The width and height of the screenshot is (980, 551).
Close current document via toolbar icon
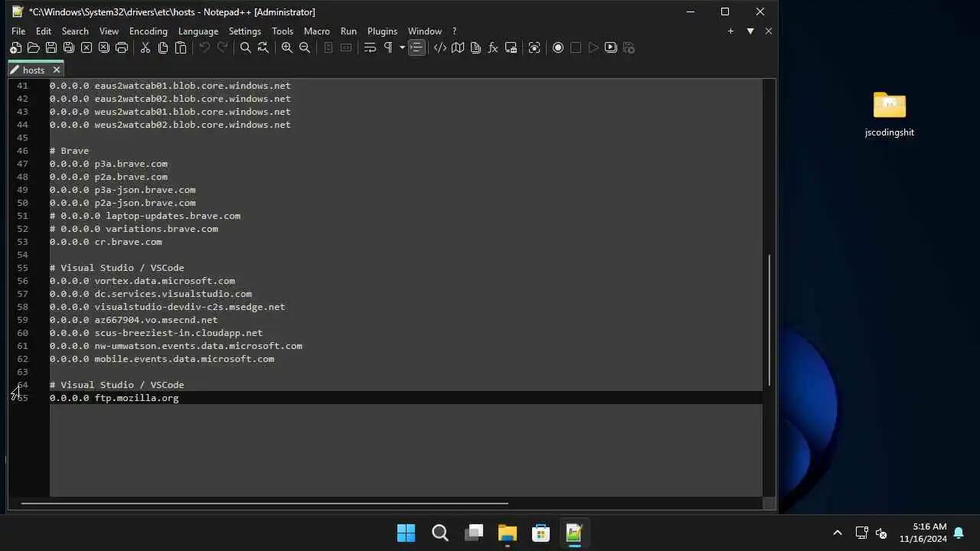pos(87,47)
